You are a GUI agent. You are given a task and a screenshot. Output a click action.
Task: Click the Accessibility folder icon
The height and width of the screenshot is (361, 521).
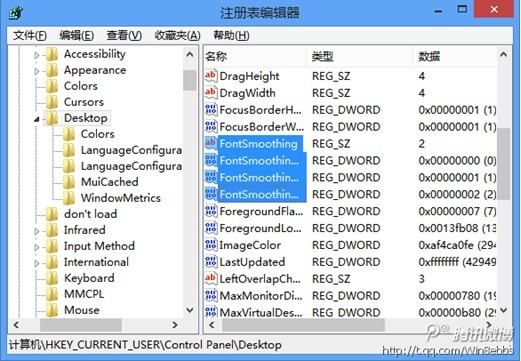click(52, 54)
